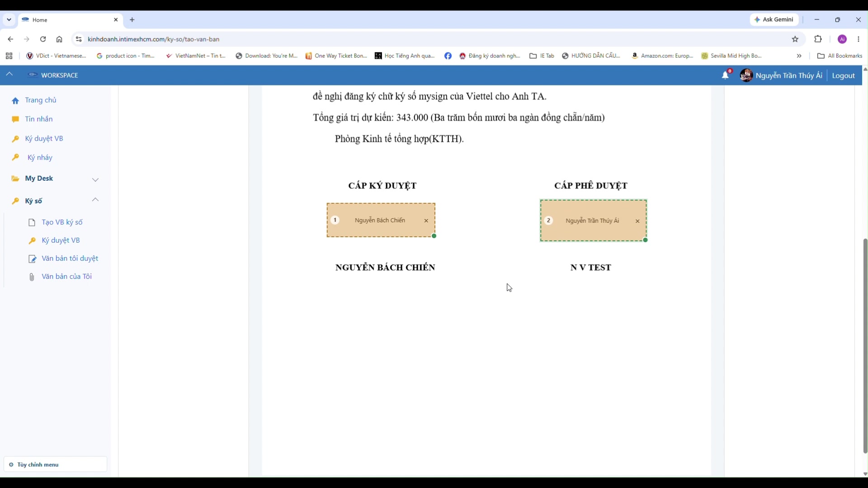Open the browser extensions puzzle icon
868x488 pixels.
(818, 39)
